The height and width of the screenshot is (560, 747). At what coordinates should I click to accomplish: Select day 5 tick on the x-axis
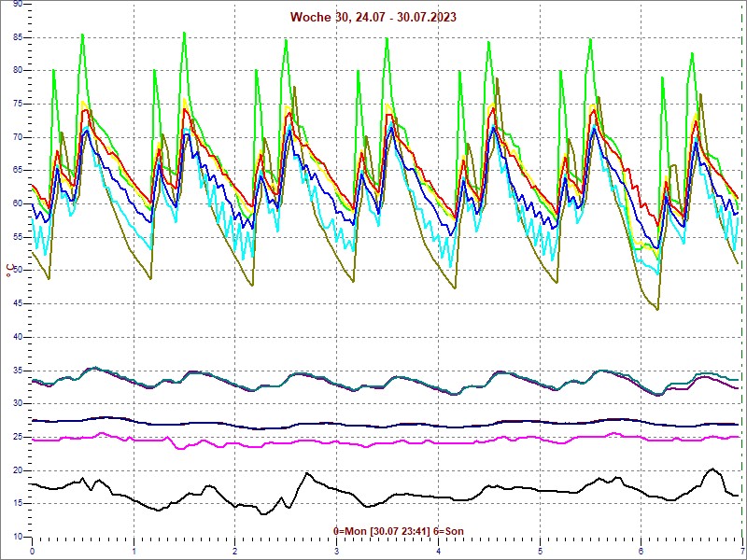tap(539, 551)
